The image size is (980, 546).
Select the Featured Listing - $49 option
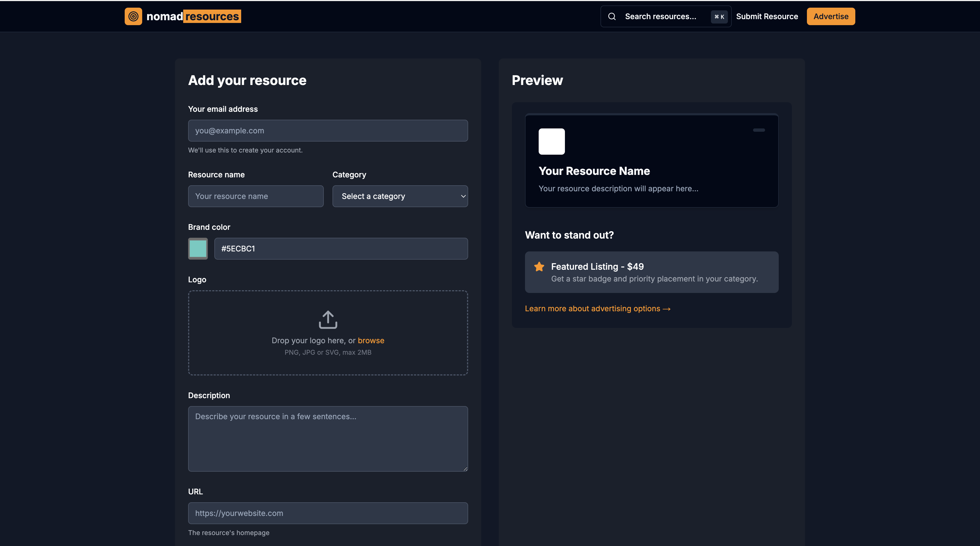[652, 272]
